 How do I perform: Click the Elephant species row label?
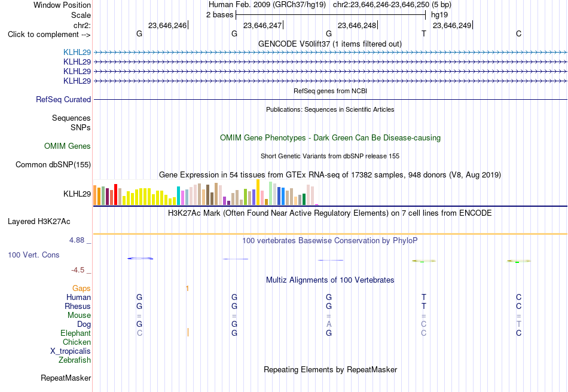coord(76,333)
